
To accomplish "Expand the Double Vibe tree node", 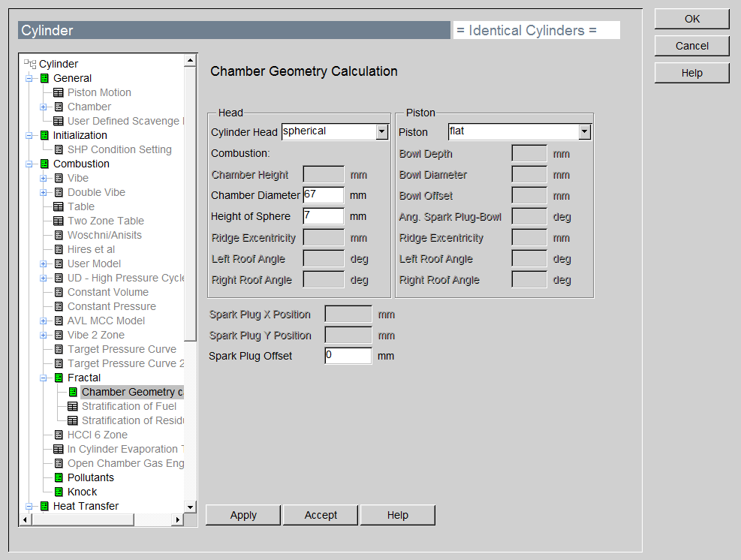I will coord(43,192).
